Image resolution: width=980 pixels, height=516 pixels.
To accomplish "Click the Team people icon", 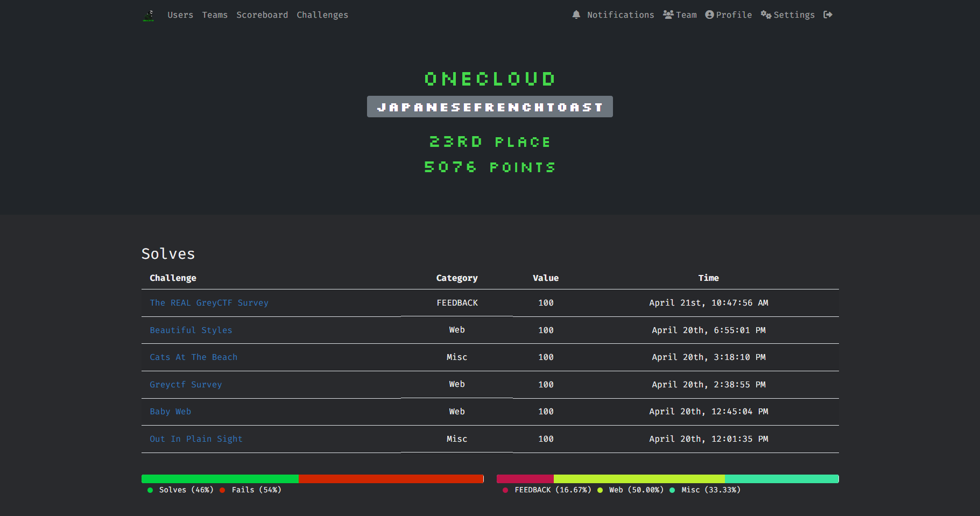I will 668,15.
